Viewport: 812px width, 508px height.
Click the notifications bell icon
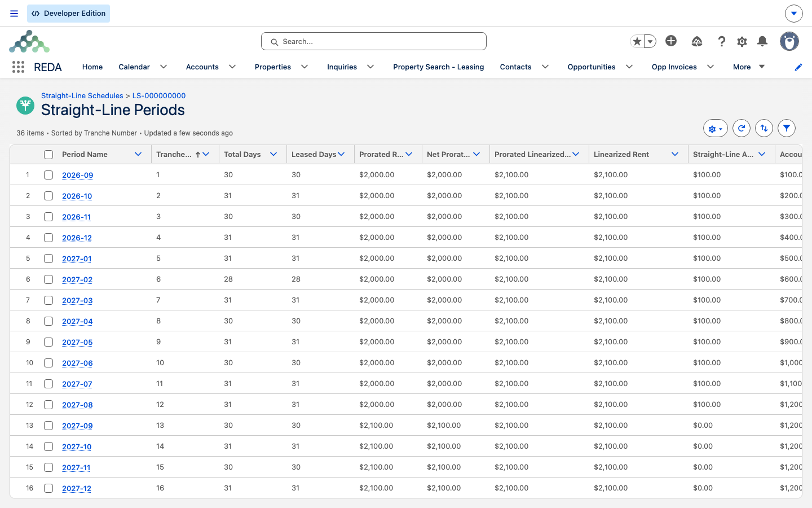tap(762, 41)
